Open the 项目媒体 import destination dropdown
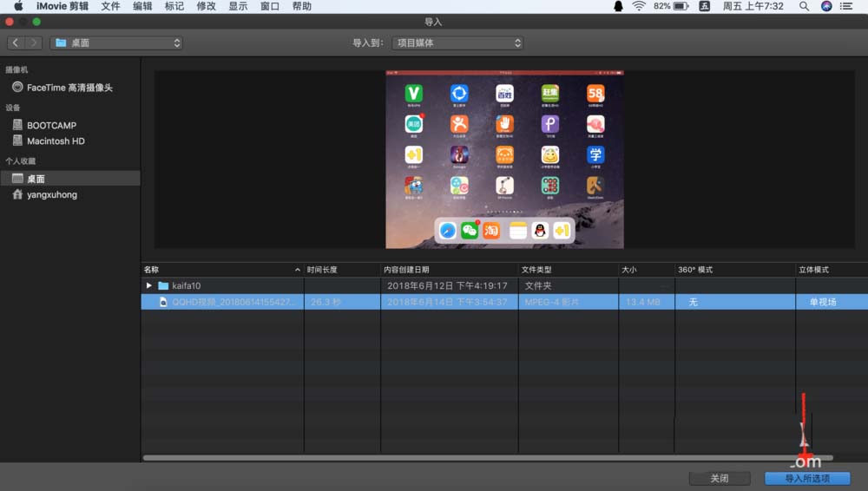868x491 pixels. pos(457,43)
